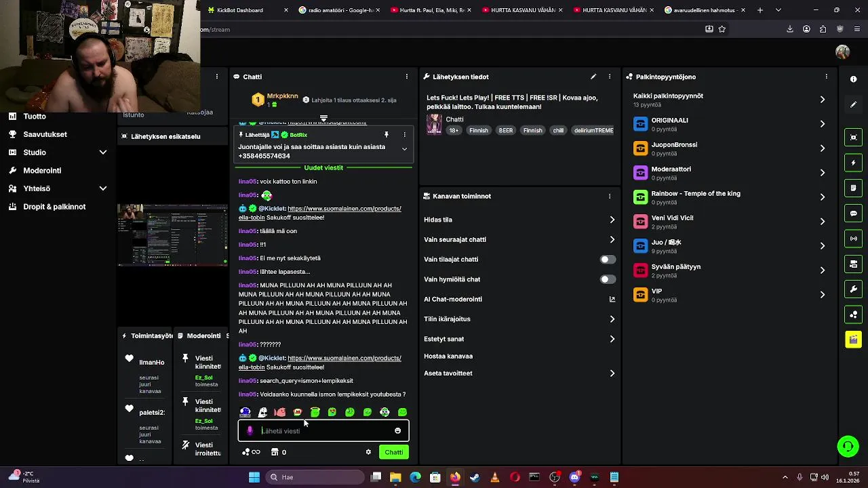The width and height of the screenshot is (868, 488).
Task: Open the Kanavan toiminnot three-dot menu
Action: [610, 196]
